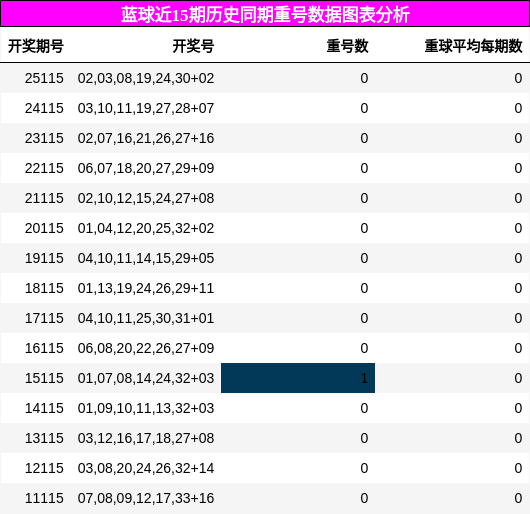Click the 重号数 value in row 25115
This screenshot has width=530, height=514.
click(x=364, y=78)
